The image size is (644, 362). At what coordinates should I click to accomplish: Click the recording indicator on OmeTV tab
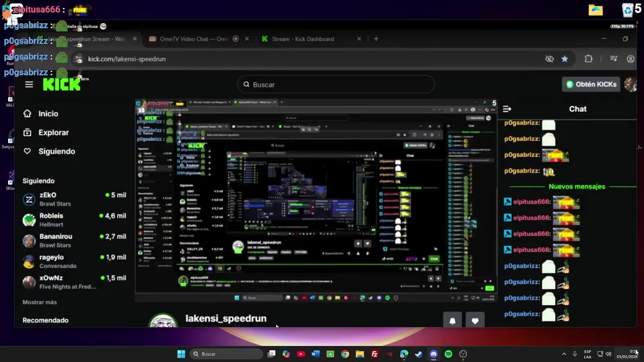coord(235,39)
